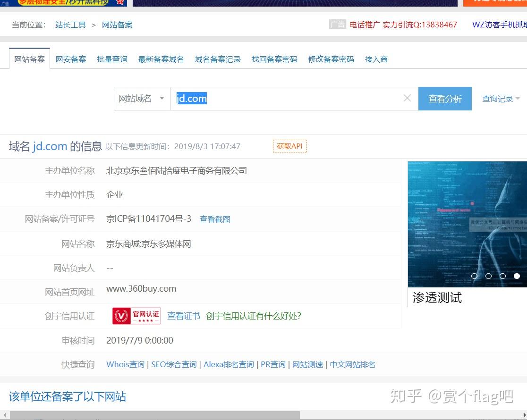Click the 渗透测试 carousel image
This screenshot has width=527, height=420.
[467, 224]
